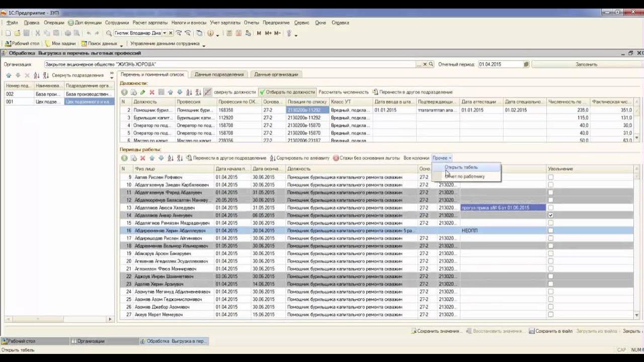Click the Open file folder icon
The height and width of the screenshot is (362, 644).
[18, 33]
